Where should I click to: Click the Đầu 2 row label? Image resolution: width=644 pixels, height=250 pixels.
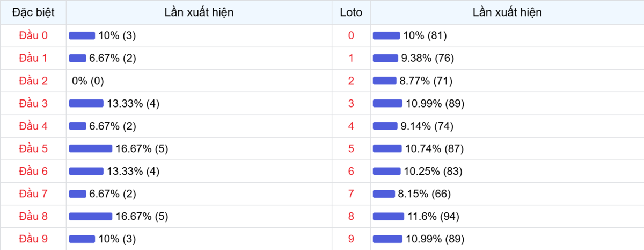[33, 81]
